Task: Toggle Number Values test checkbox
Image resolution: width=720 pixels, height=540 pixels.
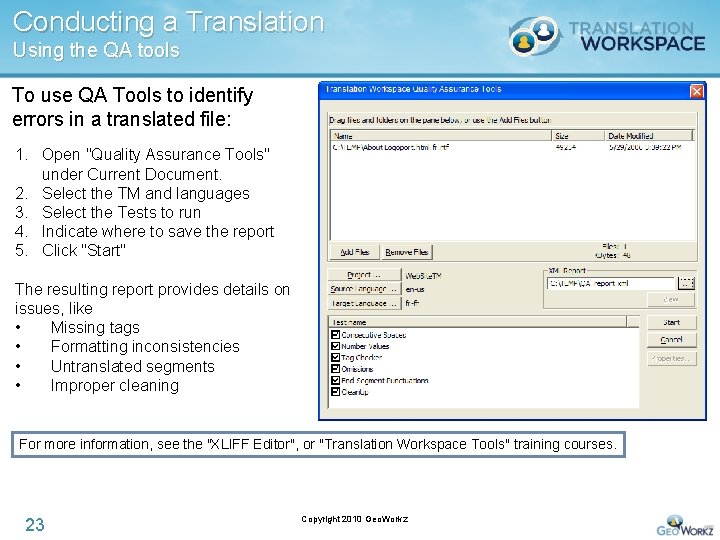Action: (x=336, y=346)
